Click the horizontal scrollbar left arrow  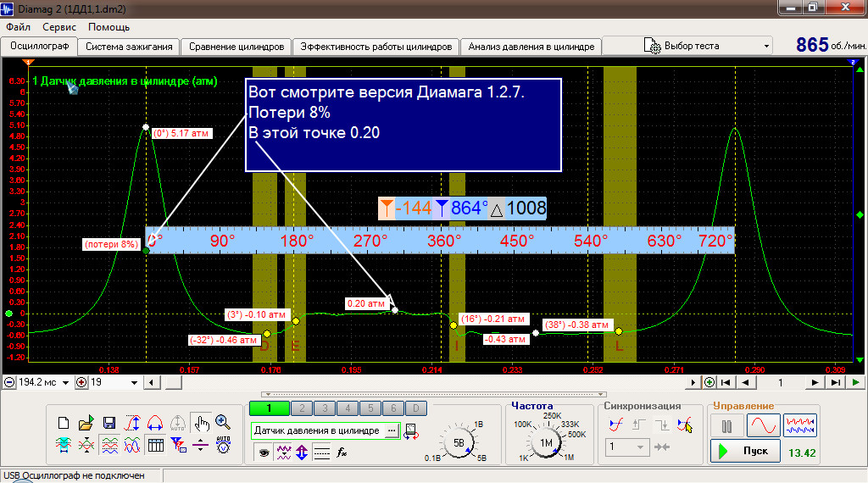point(152,382)
